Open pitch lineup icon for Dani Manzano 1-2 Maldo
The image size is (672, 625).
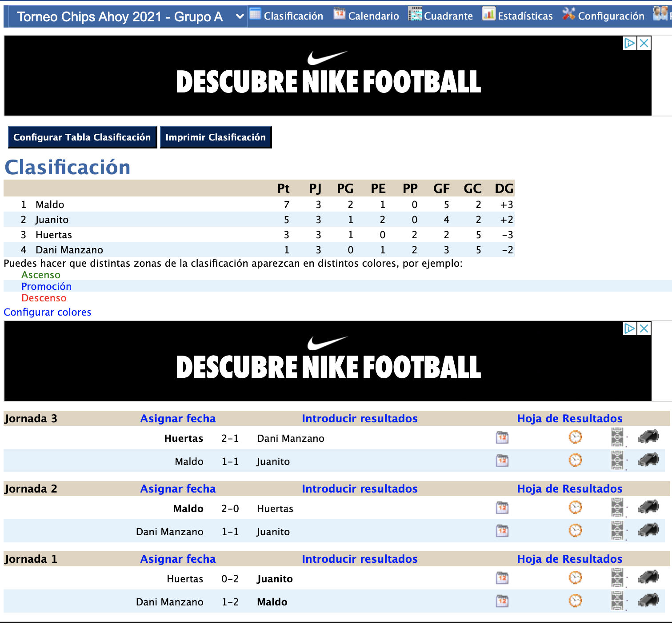[x=617, y=601]
